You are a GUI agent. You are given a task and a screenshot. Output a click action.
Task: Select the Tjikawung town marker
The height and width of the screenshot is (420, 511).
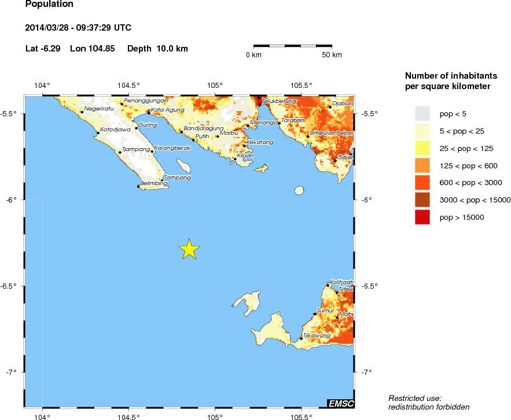pos(301,339)
